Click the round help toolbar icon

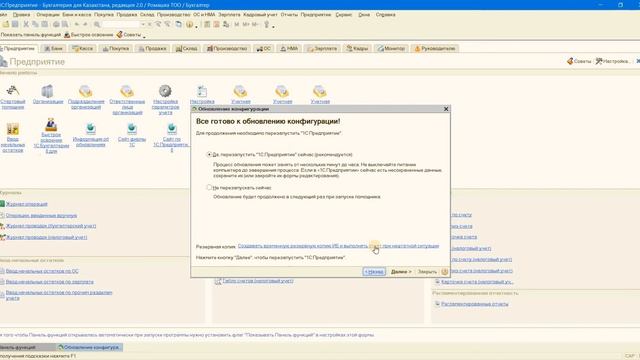click(x=189, y=24)
